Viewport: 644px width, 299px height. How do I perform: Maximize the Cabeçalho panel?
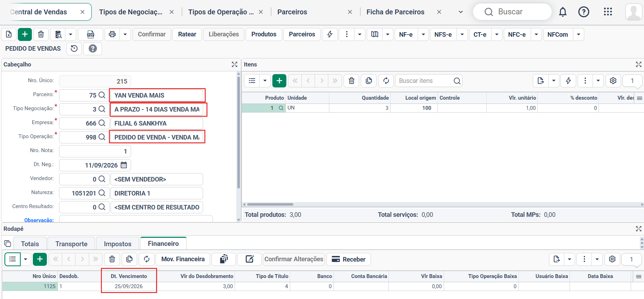pyautogui.click(x=235, y=64)
